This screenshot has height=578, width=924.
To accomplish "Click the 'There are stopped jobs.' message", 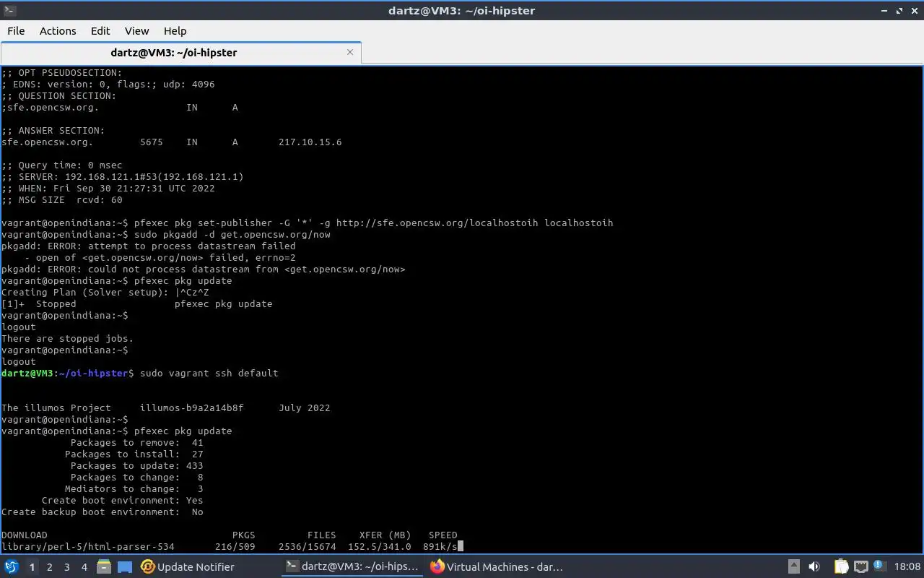I will click(x=67, y=339).
